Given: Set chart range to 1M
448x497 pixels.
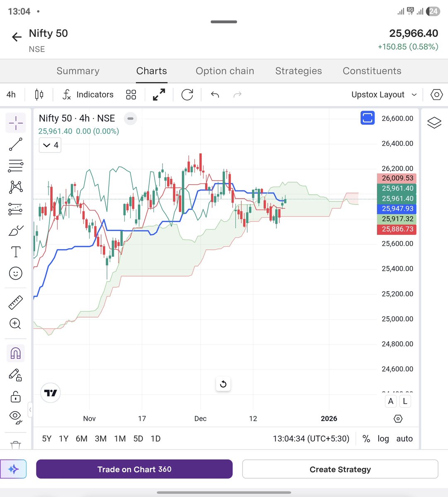Looking at the screenshot, I should pyautogui.click(x=120, y=439).
